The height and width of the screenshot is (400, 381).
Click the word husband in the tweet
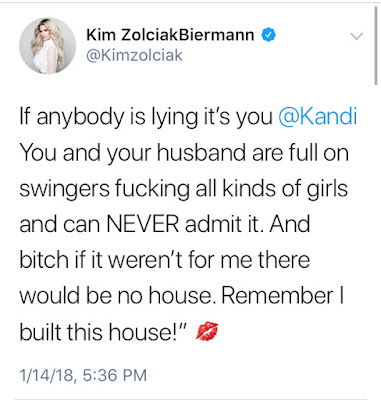[202, 152]
